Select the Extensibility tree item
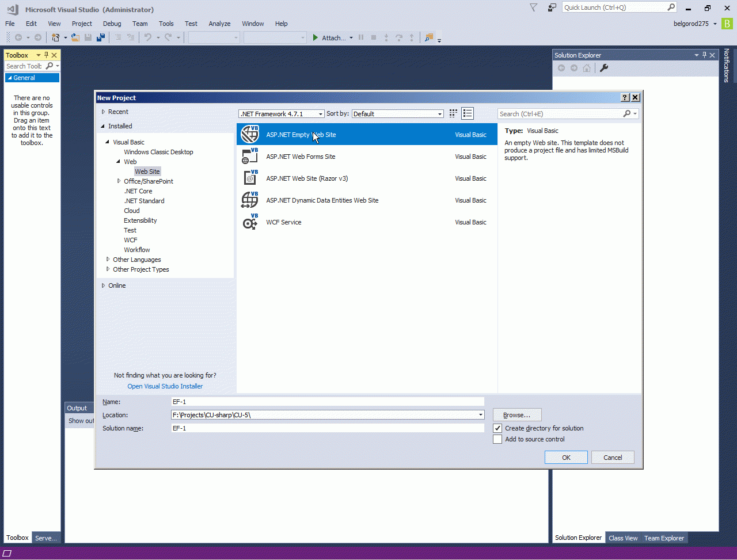This screenshot has height=560, width=737. [140, 220]
